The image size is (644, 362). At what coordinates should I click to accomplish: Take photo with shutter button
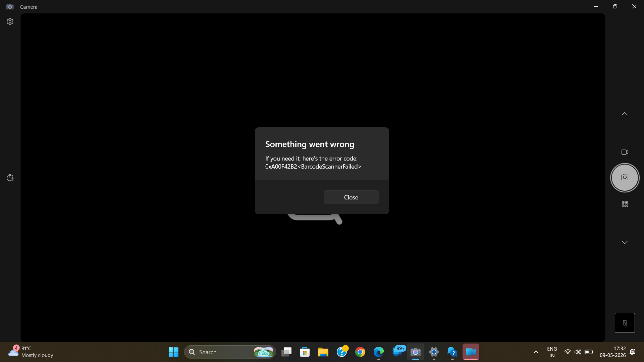[625, 177]
